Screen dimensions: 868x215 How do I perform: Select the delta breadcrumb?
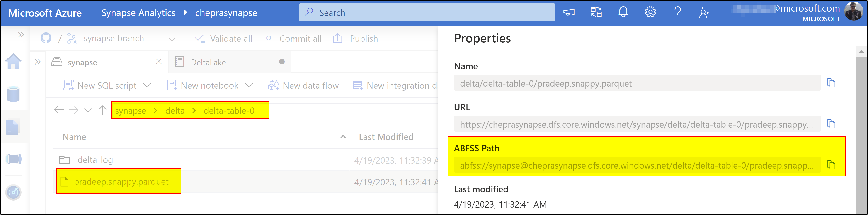175,111
